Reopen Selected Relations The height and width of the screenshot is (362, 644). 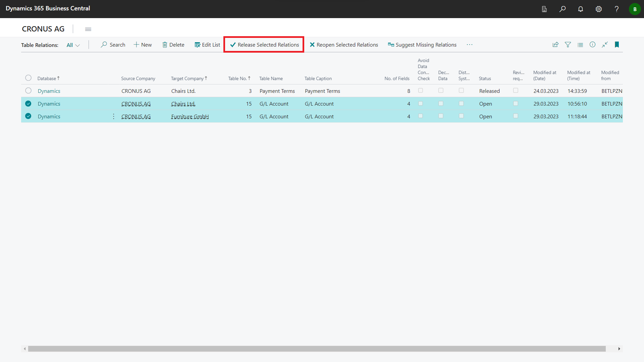click(x=344, y=45)
